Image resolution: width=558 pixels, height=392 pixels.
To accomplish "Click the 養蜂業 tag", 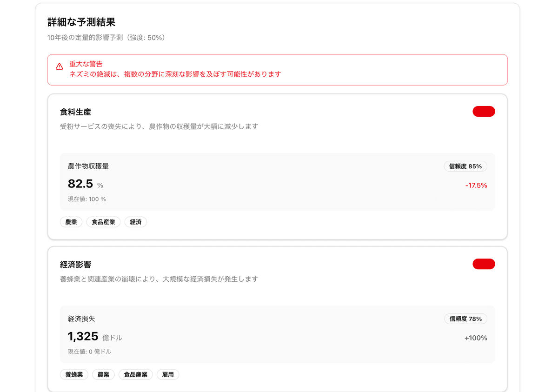I will tap(74, 375).
